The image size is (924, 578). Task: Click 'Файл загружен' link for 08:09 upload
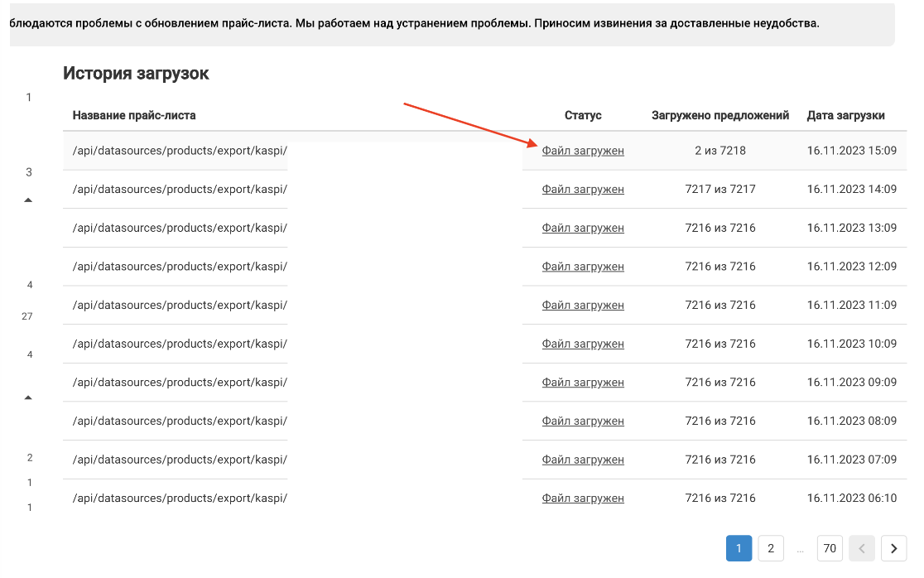[583, 421]
